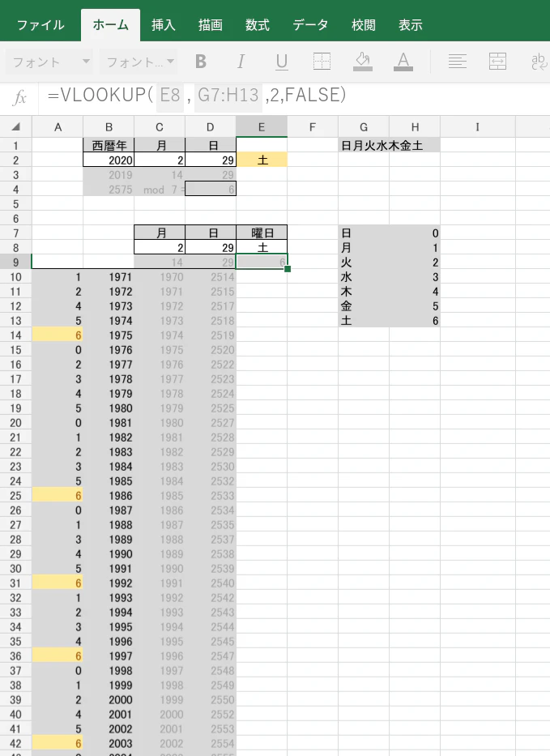Select the yellow 土 cell in row 2
Image resolution: width=550 pixels, height=756 pixels.
point(262,160)
